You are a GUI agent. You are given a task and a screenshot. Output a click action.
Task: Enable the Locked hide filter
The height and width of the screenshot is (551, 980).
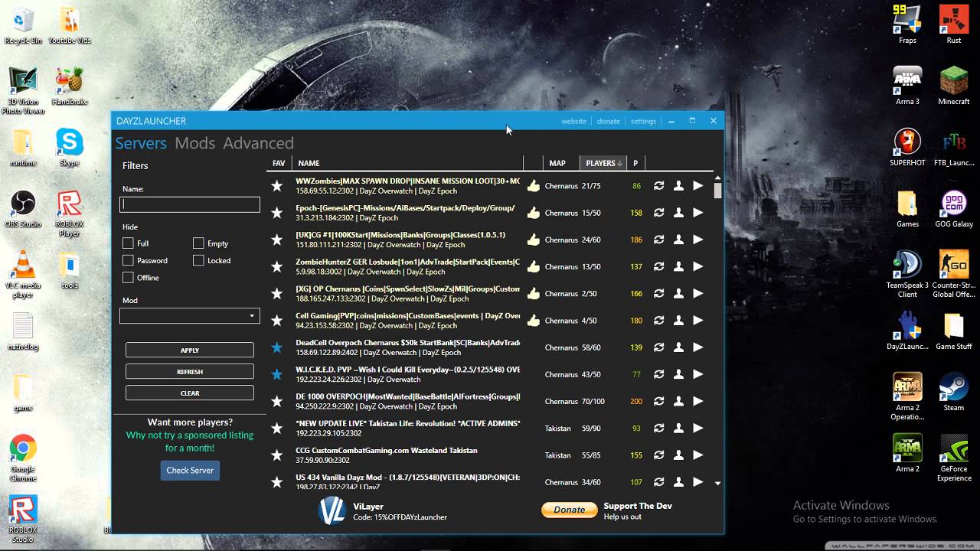click(x=198, y=260)
